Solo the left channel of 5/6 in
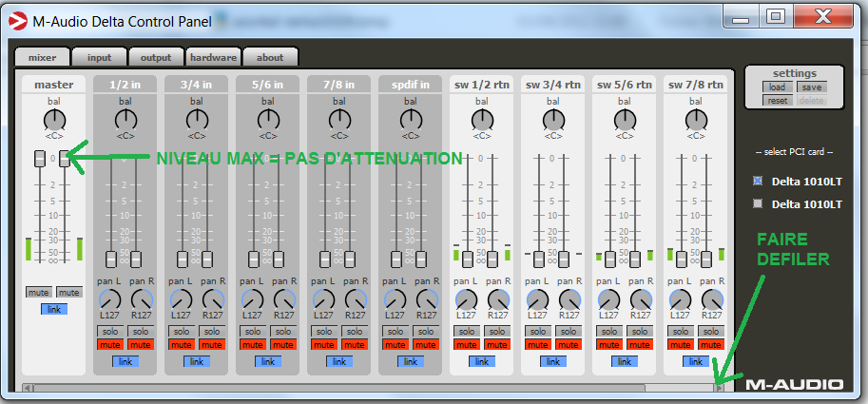Viewport: 868px width, 404px height. pos(253,332)
